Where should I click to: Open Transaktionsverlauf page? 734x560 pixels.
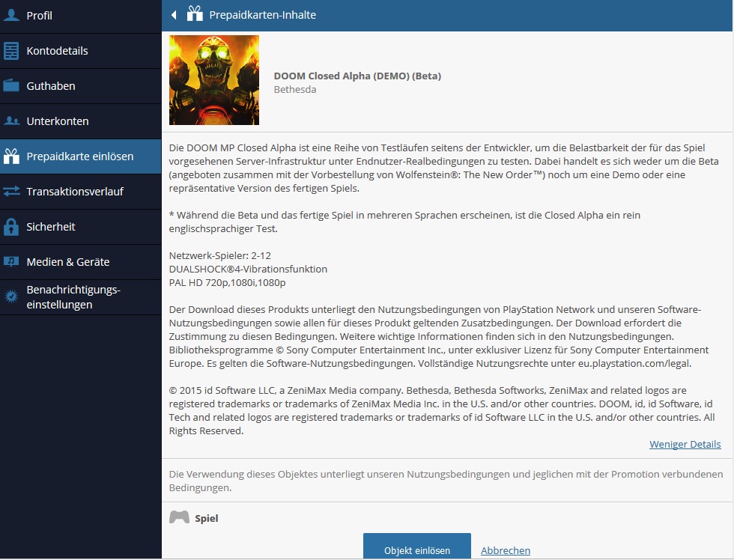point(81,192)
